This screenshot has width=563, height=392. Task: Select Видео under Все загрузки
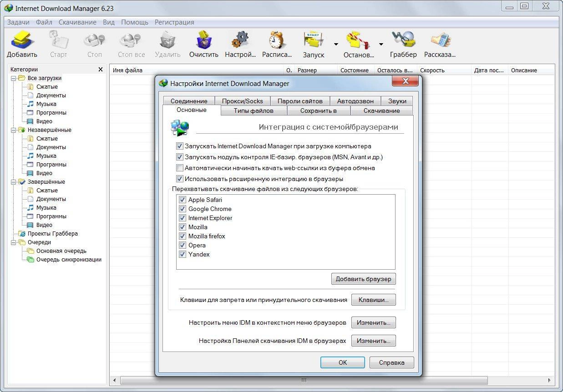point(44,121)
